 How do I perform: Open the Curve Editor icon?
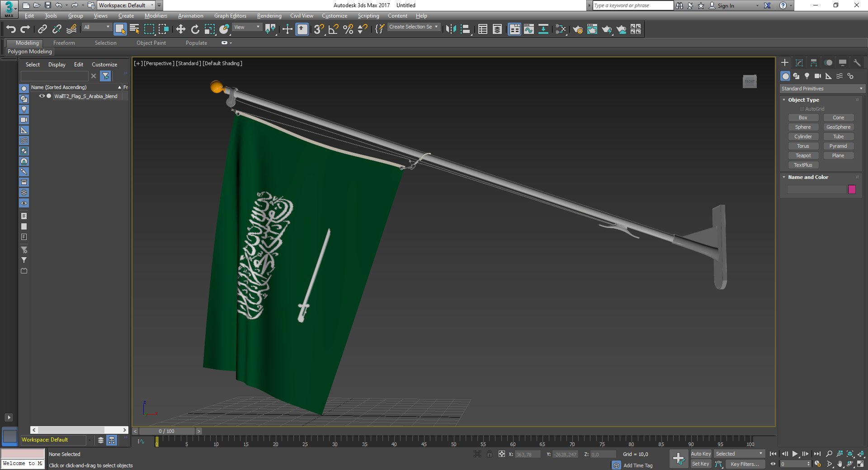pyautogui.click(x=528, y=29)
